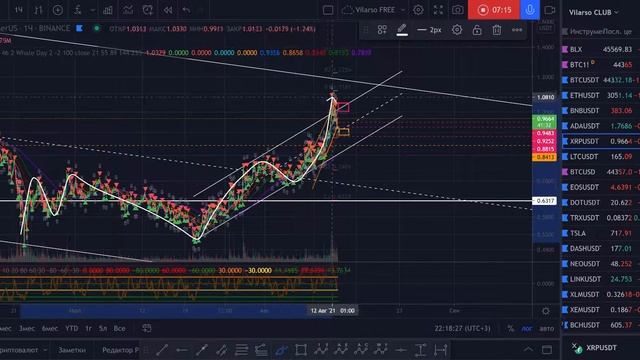The width and height of the screenshot is (640, 360).
Task: Select BTCUSDT in the watchlist
Action: (x=601, y=80)
